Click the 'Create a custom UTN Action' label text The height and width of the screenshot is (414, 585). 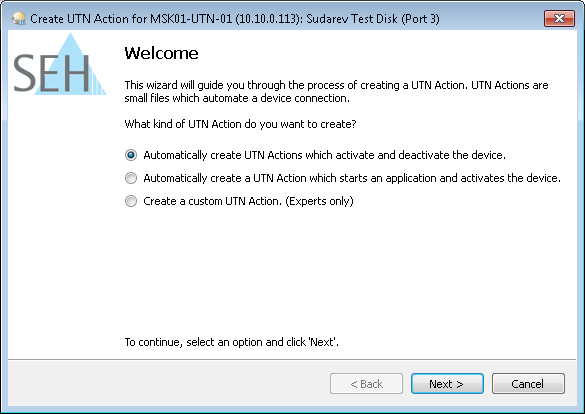click(213, 201)
